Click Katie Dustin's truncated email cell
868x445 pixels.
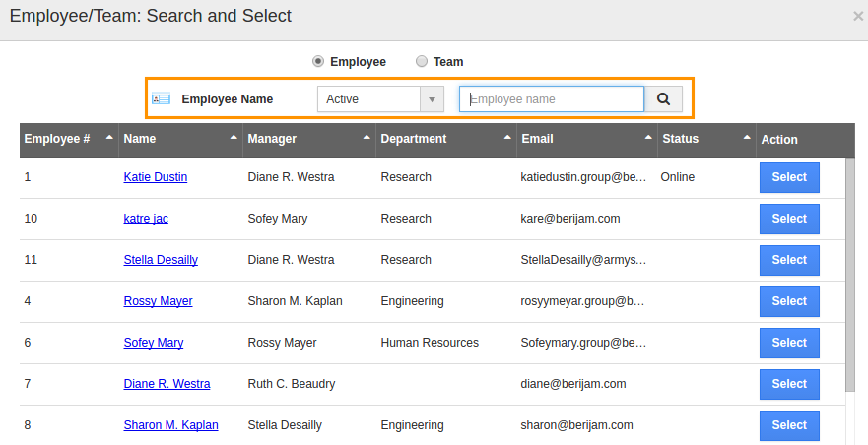point(583,177)
